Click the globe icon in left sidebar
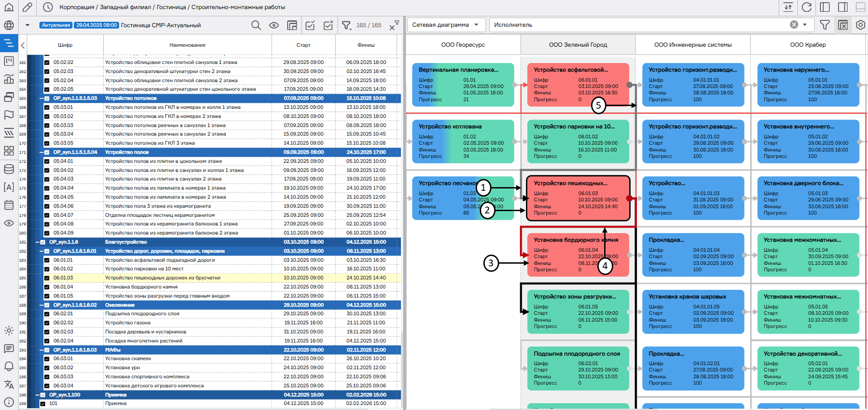This screenshot has height=410, width=868. pos(9,25)
